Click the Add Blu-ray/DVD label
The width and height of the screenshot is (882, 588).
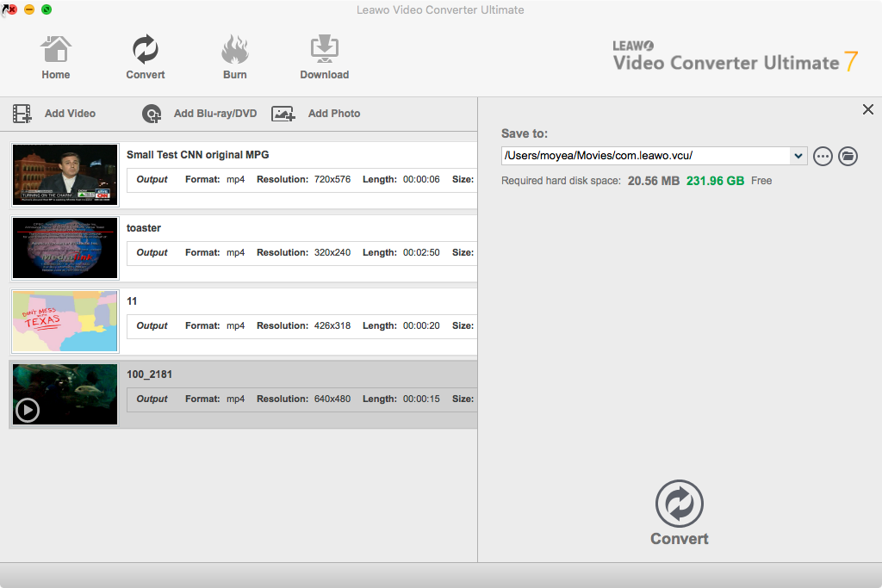(215, 114)
